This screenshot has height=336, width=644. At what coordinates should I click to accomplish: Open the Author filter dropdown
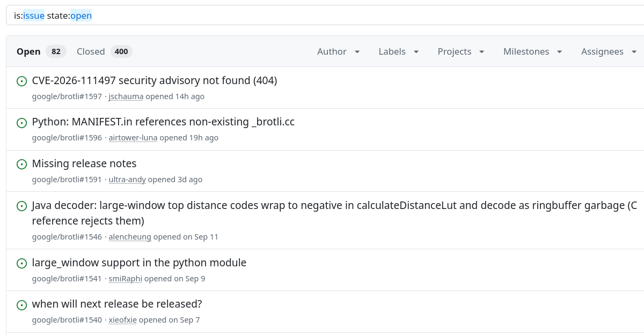[x=339, y=51]
